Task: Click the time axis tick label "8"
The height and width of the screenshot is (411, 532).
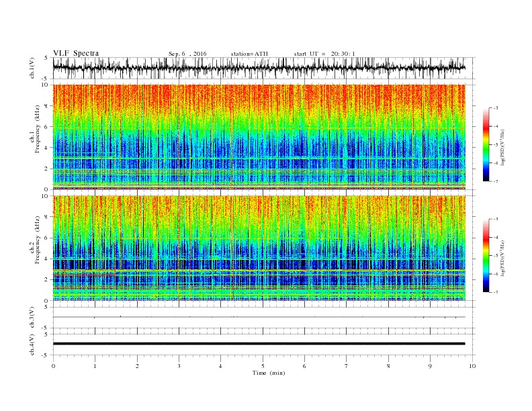Action: 388,366
